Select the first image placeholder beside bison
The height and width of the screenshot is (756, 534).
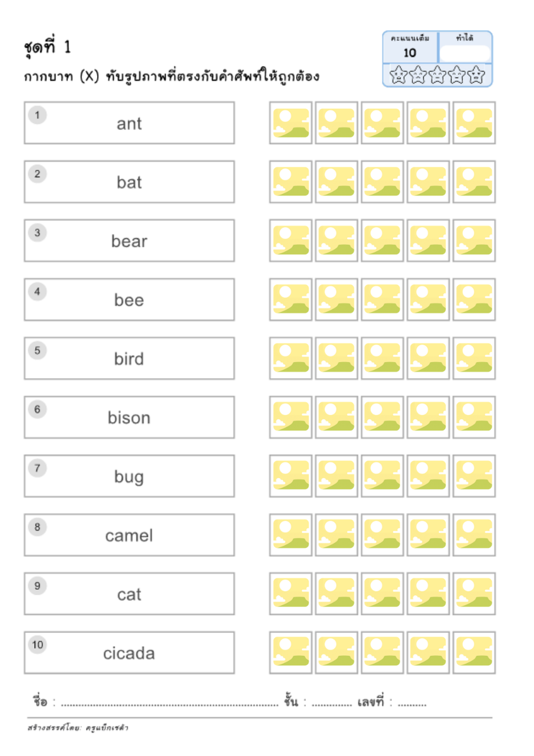tap(290, 417)
